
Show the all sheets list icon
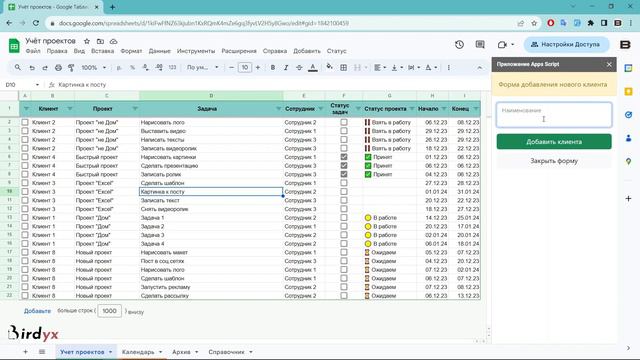tap(42, 351)
